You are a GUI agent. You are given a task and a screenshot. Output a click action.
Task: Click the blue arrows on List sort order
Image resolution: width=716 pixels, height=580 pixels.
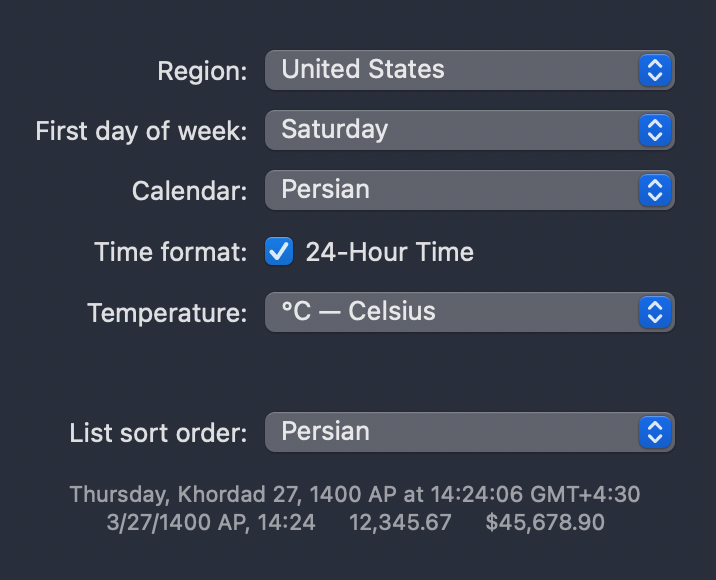click(654, 432)
